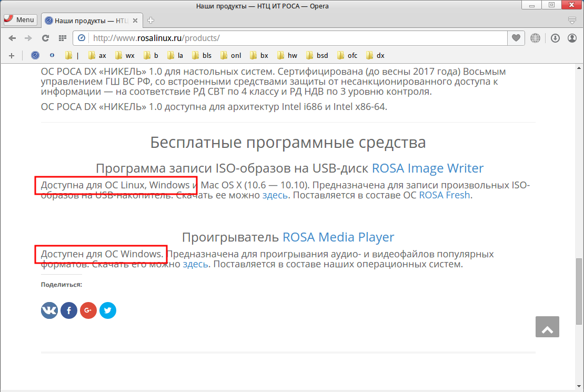Click the scrollbar down arrow

click(x=579, y=386)
